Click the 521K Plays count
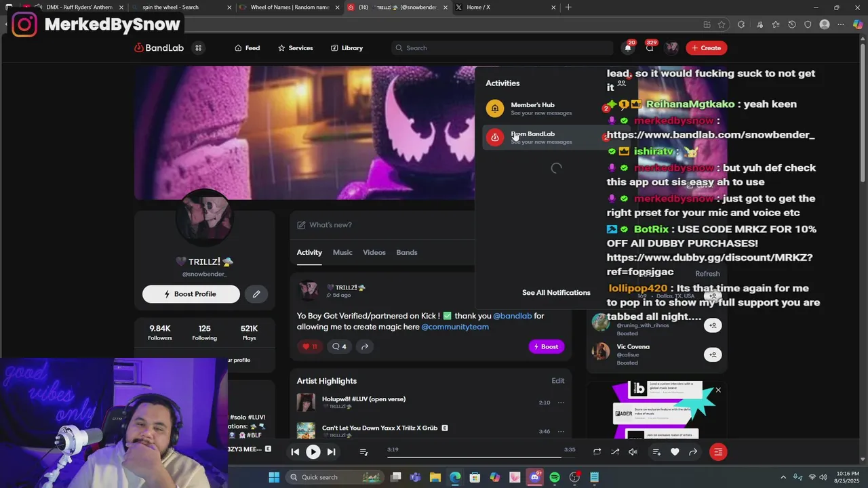868x488 pixels. click(249, 333)
